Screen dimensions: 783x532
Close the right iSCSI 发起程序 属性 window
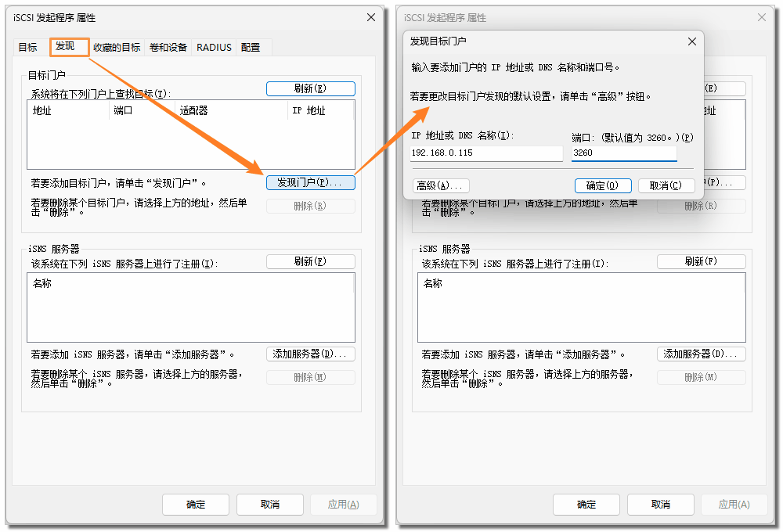click(x=762, y=17)
